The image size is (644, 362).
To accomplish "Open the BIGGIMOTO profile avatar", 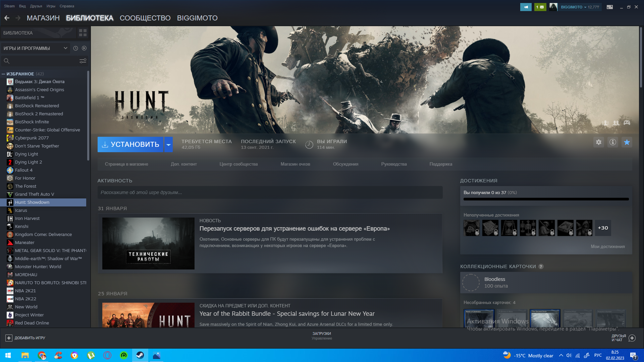I will (x=553, y=7).
